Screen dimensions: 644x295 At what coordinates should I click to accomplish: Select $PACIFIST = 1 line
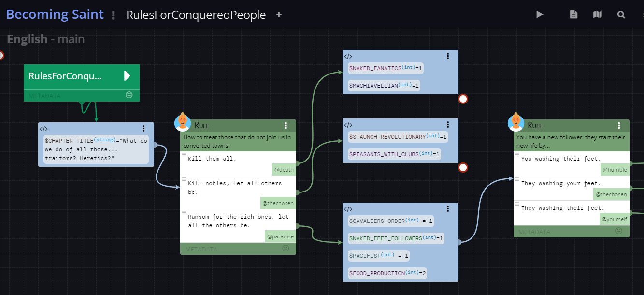coord(379,256)
